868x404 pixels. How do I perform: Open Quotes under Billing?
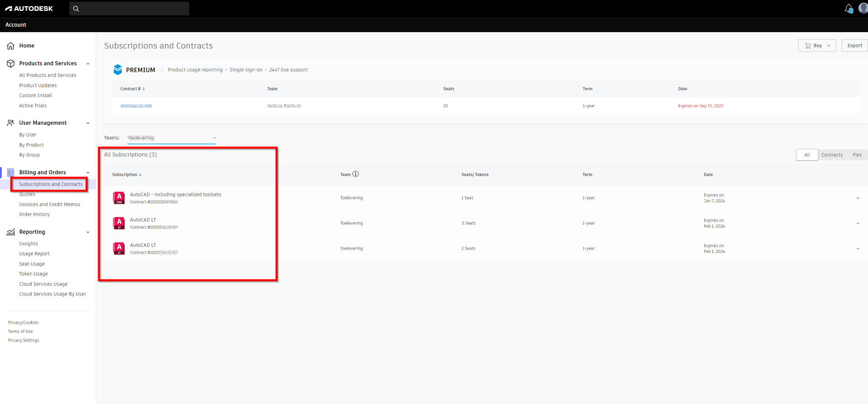tap(27, 194)
